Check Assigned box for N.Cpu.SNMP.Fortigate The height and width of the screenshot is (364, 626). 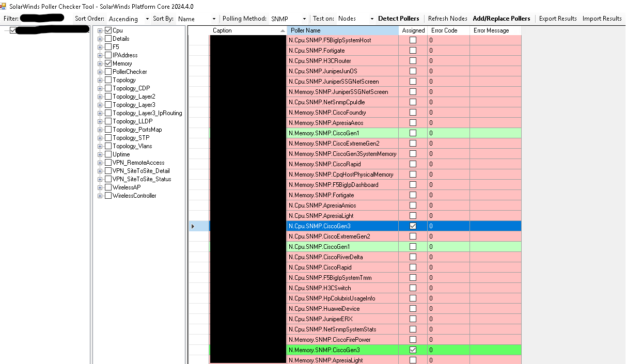pos(413,51)
